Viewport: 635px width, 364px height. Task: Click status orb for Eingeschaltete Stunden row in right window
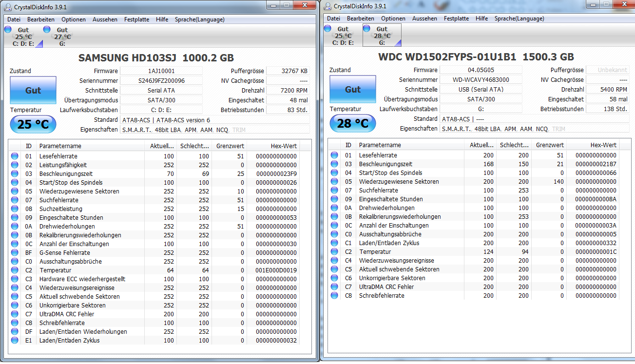tap(334, 199)
